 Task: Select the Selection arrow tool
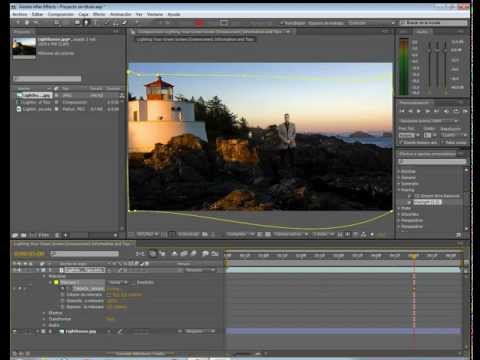[x=18, y=23]
